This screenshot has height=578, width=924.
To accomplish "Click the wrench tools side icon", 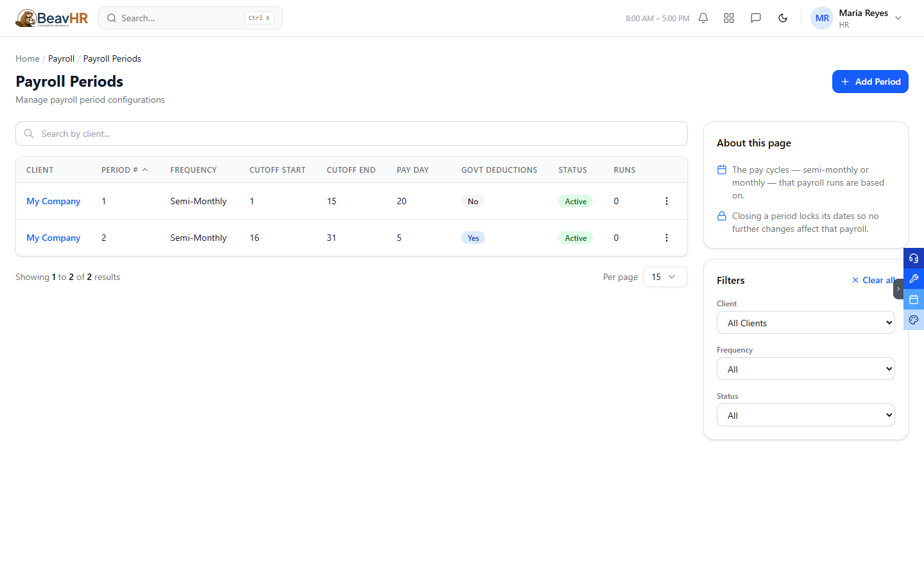I will pos(914,279).
